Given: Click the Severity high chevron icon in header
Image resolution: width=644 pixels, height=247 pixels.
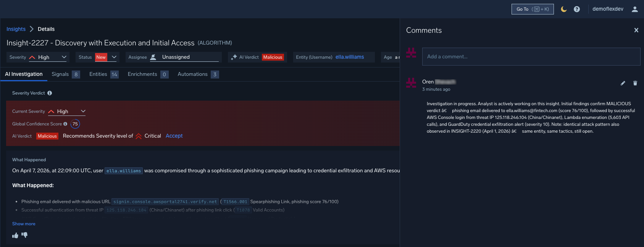Looking at the screenshot, I should coord(32,57).
